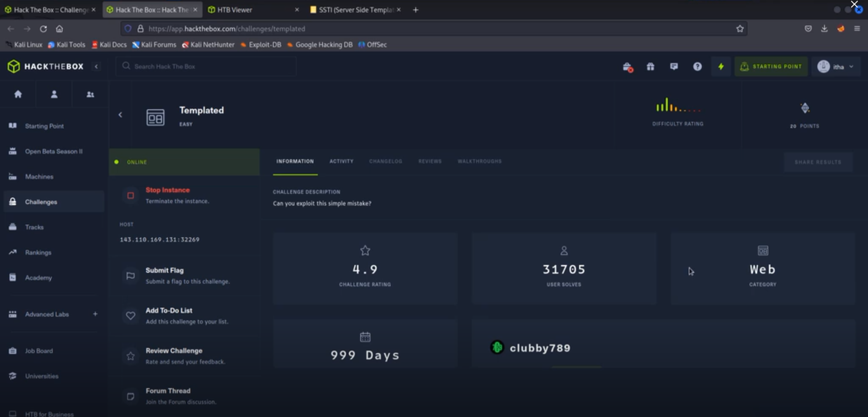The height and width of the screenshot is (417, 868).
Task: Open the gift rewards icon
Action: 651,66
